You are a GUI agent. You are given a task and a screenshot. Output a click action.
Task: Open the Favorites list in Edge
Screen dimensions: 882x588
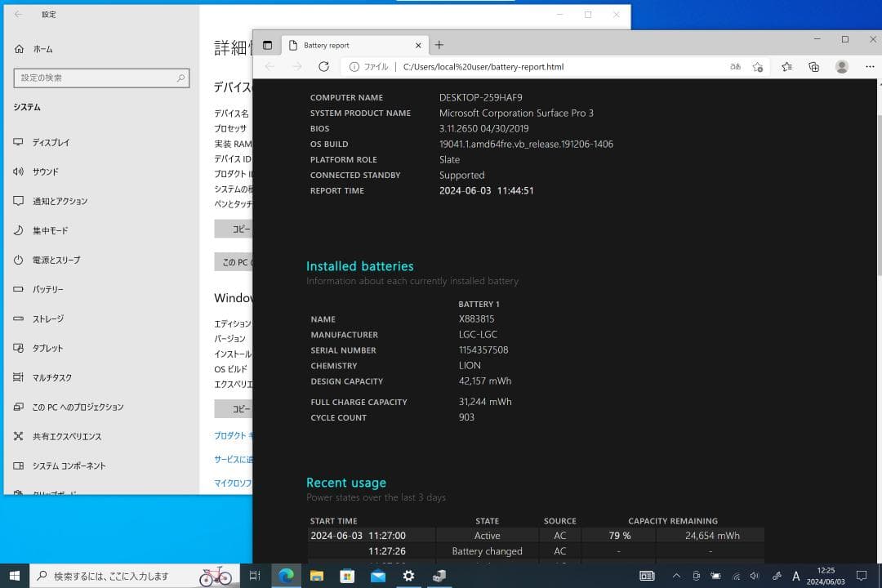point(787,66)
